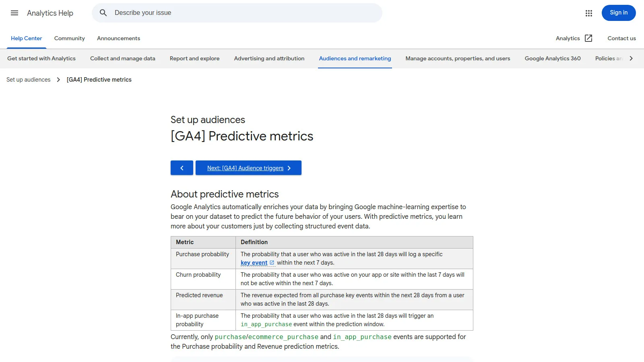Open Report and explore section

(x=194, y=58)
